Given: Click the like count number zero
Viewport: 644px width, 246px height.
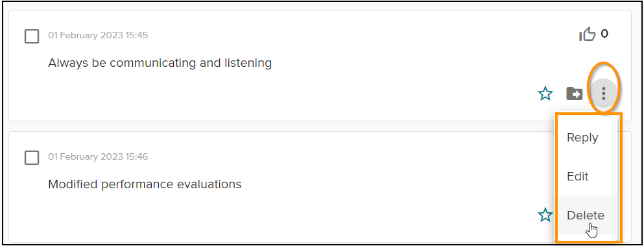Looking at the screenshot, I should 604,34.
